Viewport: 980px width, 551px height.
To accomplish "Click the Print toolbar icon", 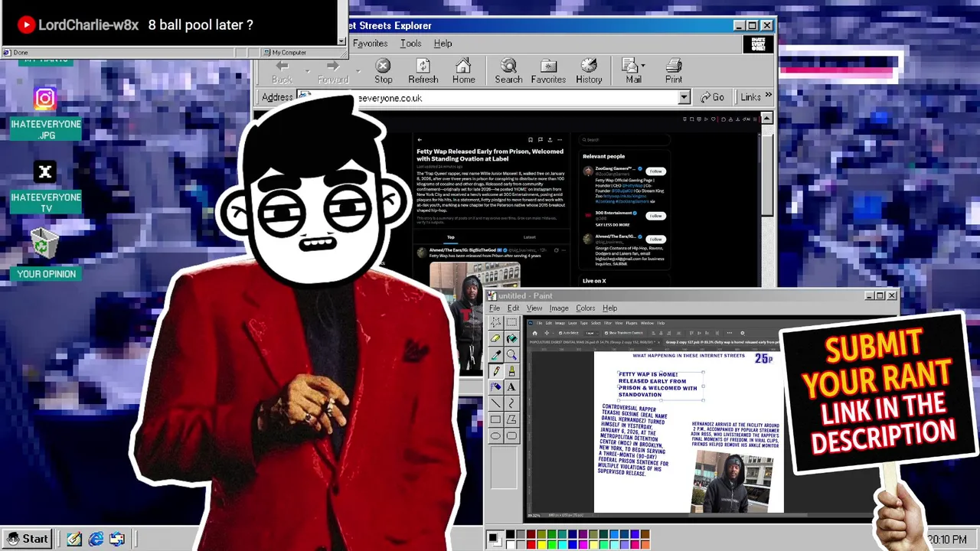I will [674, 71].
